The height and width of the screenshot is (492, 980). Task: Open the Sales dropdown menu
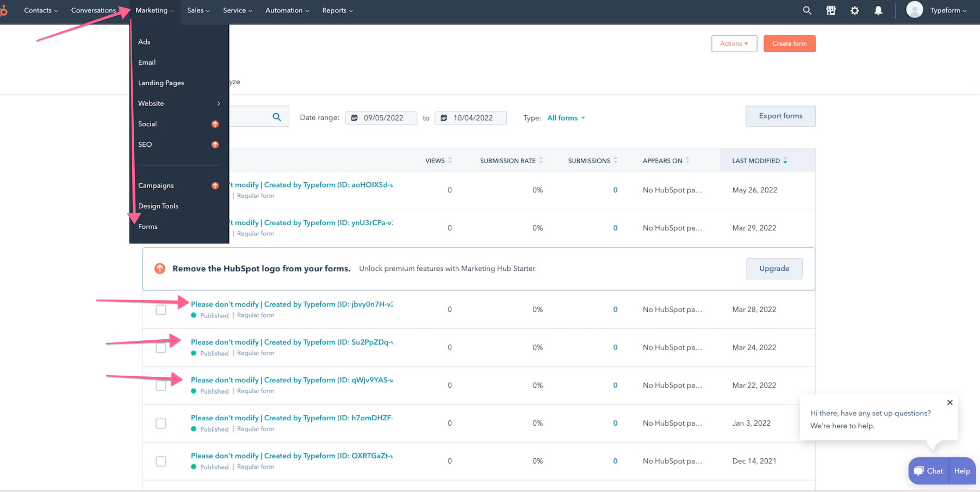199,10
